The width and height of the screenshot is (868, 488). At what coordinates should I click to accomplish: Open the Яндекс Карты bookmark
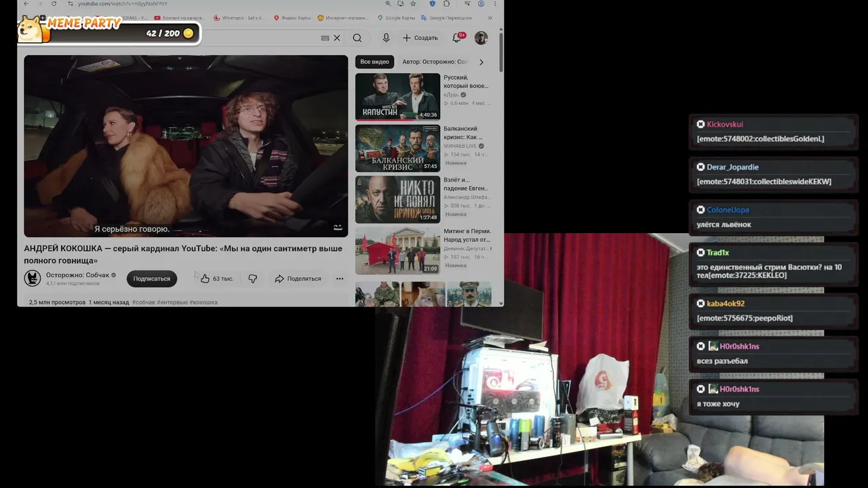click(x=293, y=18)
